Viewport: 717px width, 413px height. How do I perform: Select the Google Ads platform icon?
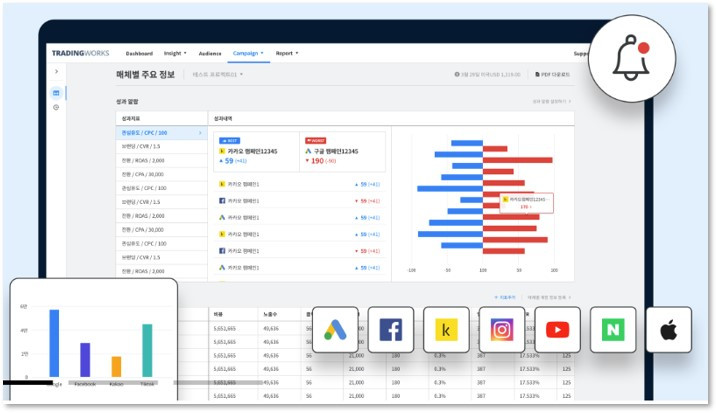point(335,330)
